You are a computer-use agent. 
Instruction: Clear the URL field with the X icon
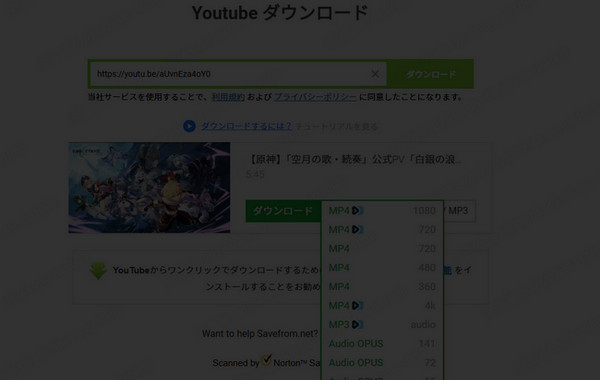click(375, 74)
